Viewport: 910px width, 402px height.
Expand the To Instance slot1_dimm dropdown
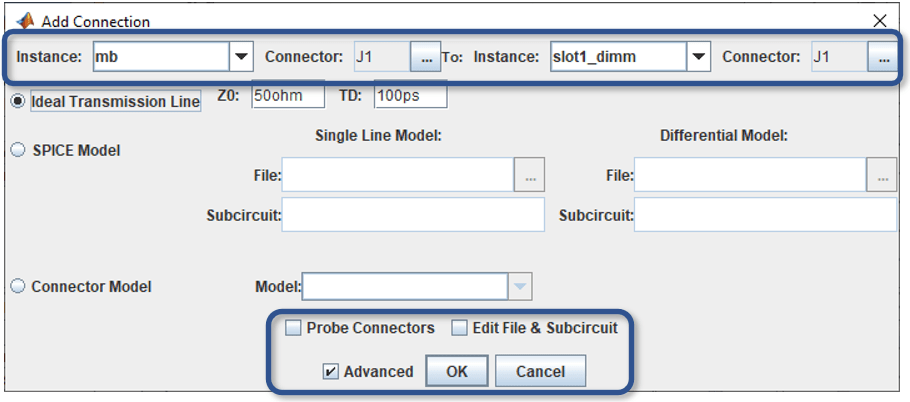[699, 58]
